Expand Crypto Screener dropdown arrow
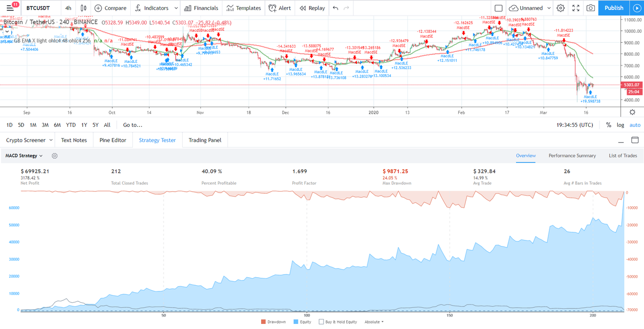The width and height of the screenshot is (644, 329). [x=50, y=140]
